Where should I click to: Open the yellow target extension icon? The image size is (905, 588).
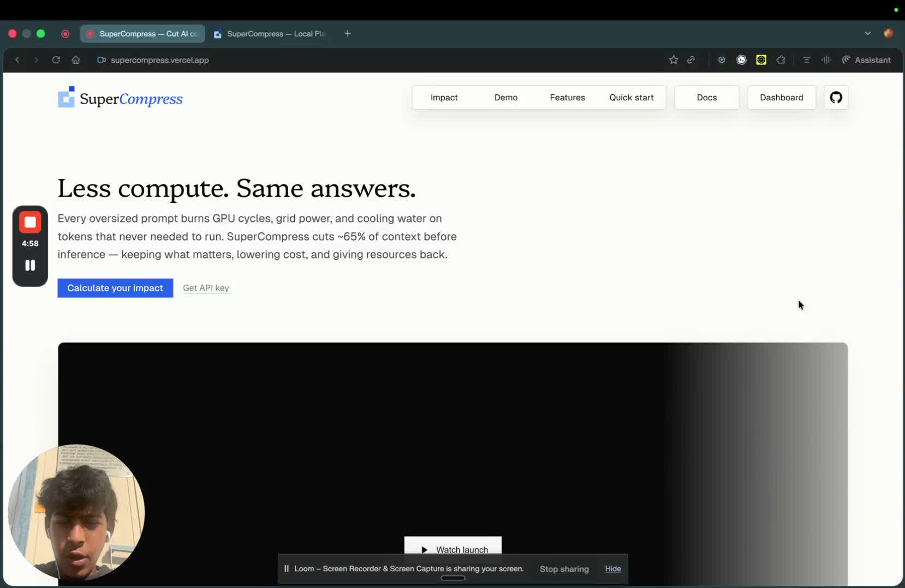(761, 60)
